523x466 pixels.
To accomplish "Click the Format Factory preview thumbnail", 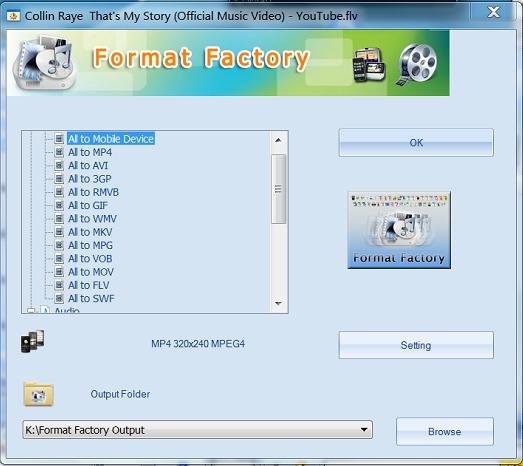I will click(399, 230).
